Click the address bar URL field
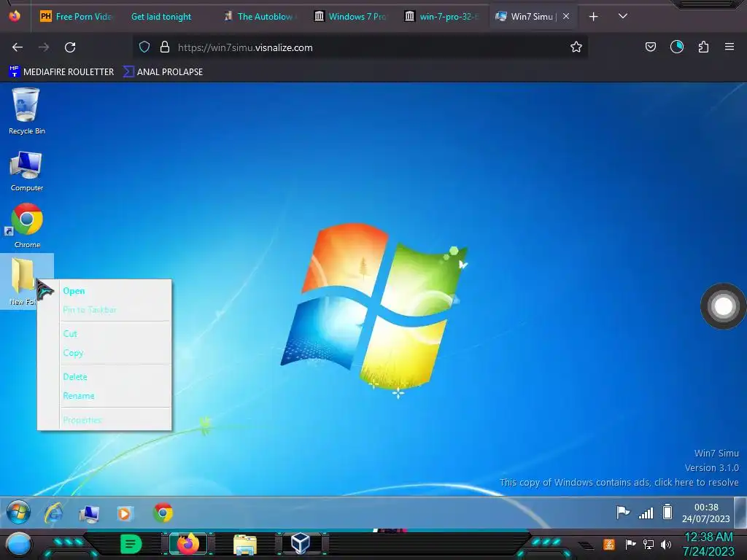747x560 pixels. click(362, 47)
